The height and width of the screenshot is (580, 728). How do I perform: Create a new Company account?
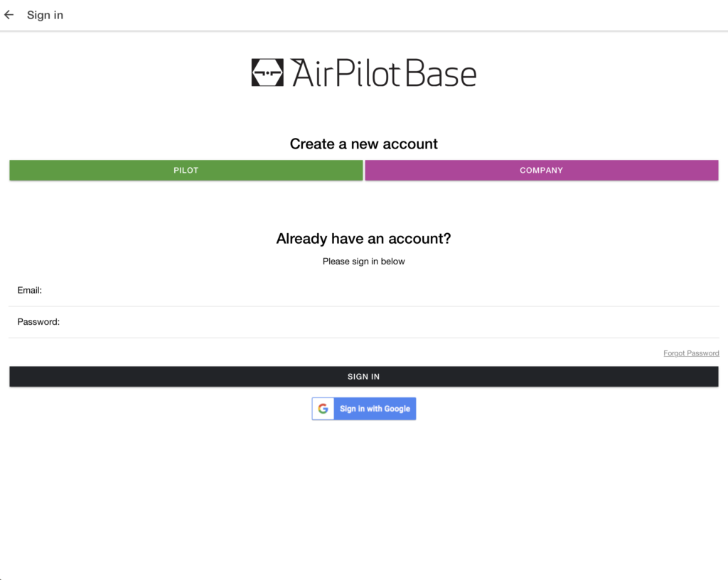[541, 171]
